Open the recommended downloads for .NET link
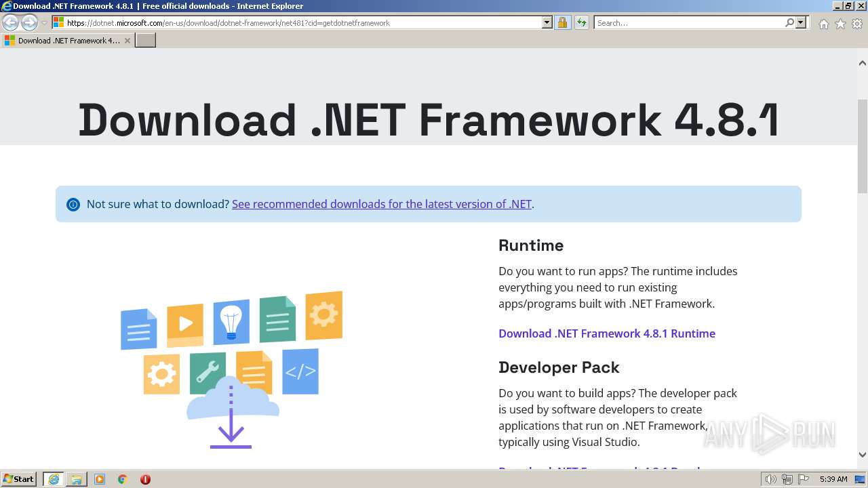Viewport: 868px width, 488px height. click(382, 204)
